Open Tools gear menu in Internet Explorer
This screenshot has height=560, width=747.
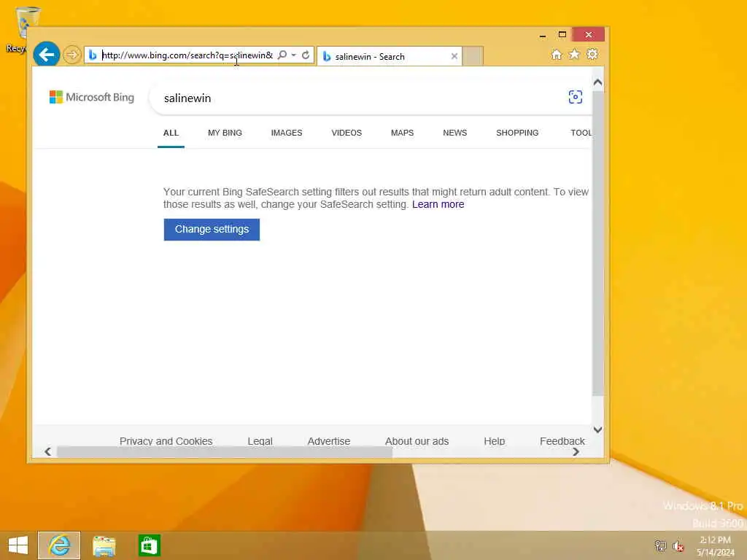point(592,54)
